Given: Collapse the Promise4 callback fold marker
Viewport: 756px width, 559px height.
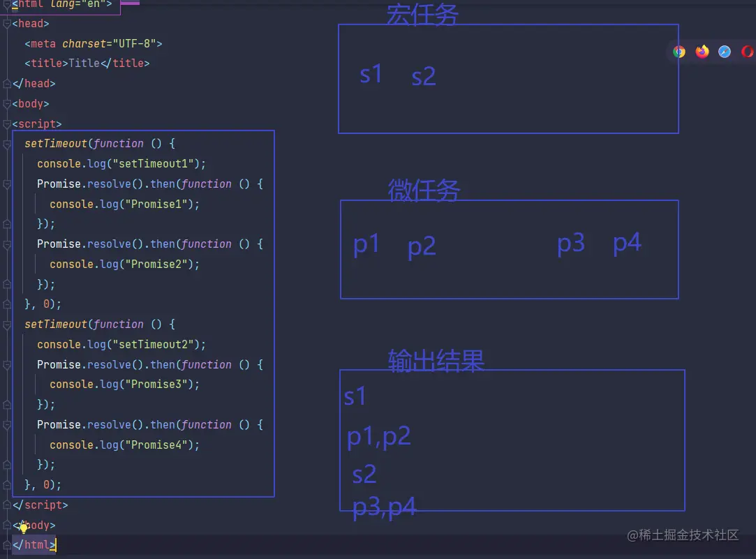Looking at the screenshot, I should point(7,425).
